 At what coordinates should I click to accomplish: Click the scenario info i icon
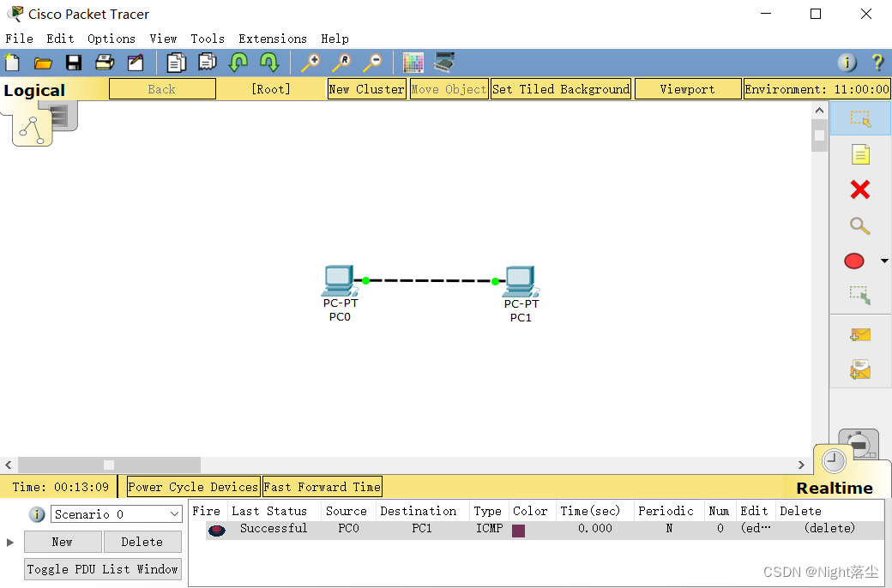pyautogui.click(x=36, y=514)
